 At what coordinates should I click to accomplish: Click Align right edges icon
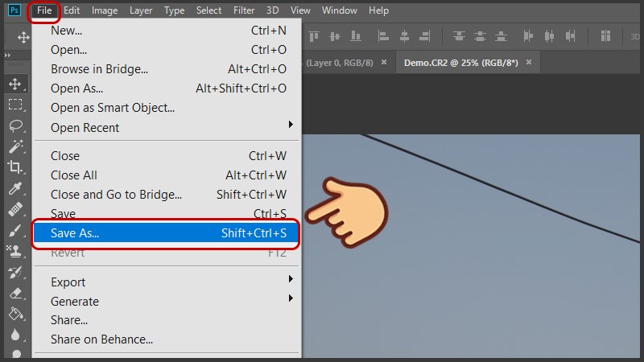point(425,36)
